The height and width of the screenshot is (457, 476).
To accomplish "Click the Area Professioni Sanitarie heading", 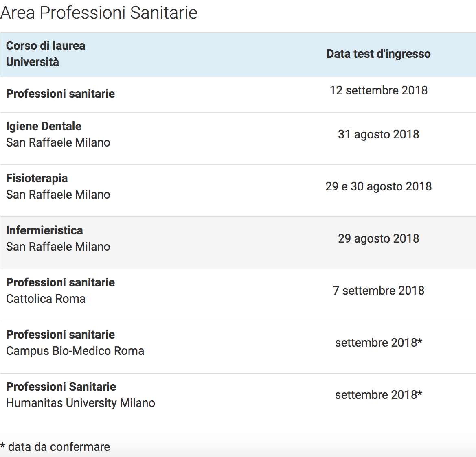I will (x=99, y=13).
